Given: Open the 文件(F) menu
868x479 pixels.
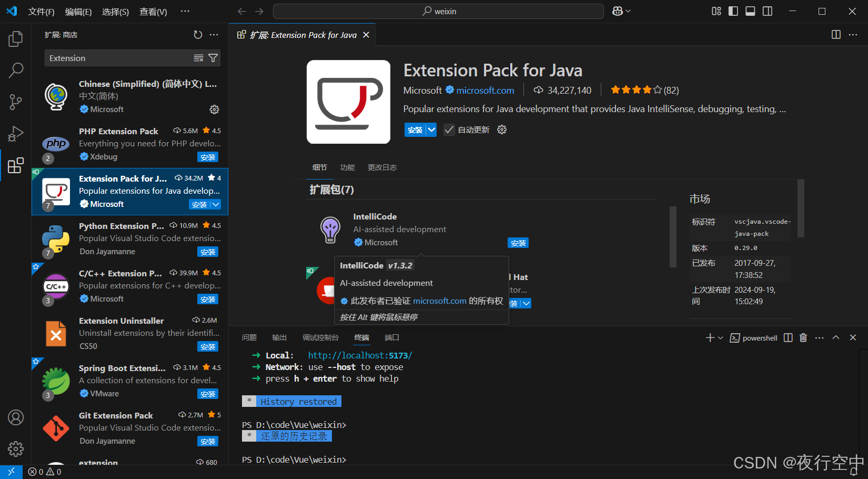Looking at the screenshot, I should 41,12.
